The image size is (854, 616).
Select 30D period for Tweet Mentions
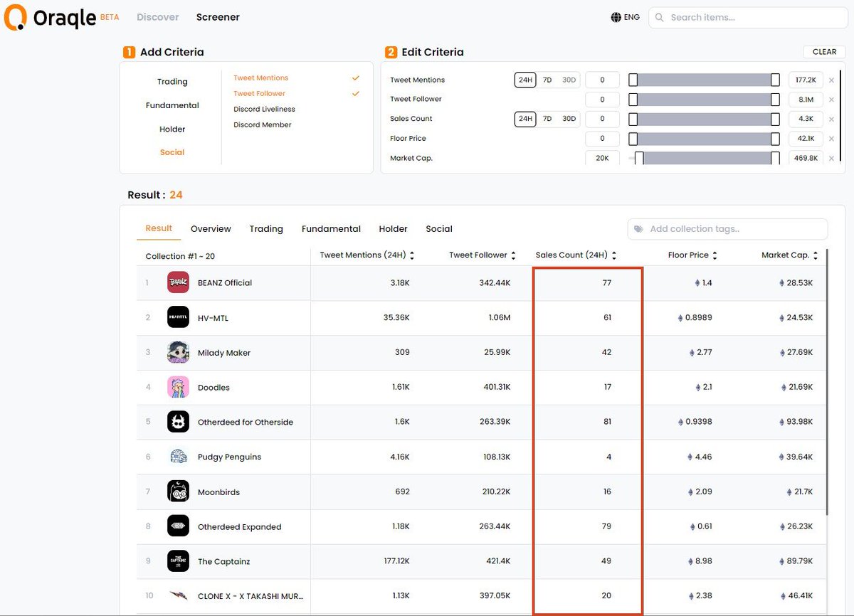[x=569, y=80]
